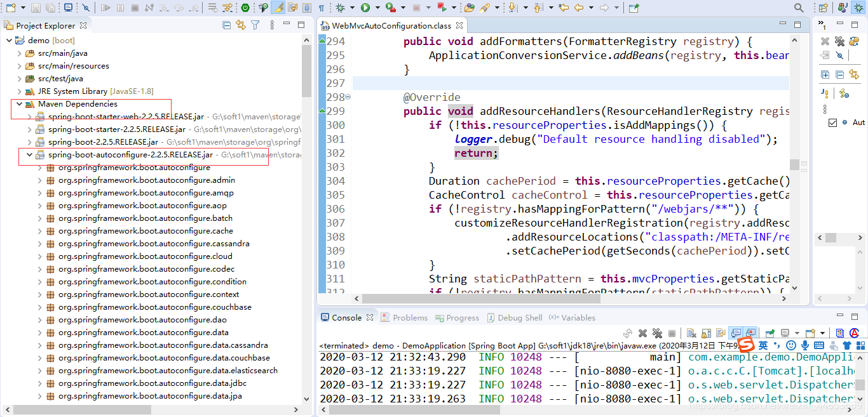The height and width of the screenshot is (417, 868).
Task: Toggle the Aut checkbox in right panel
Action: coord(833,122)
